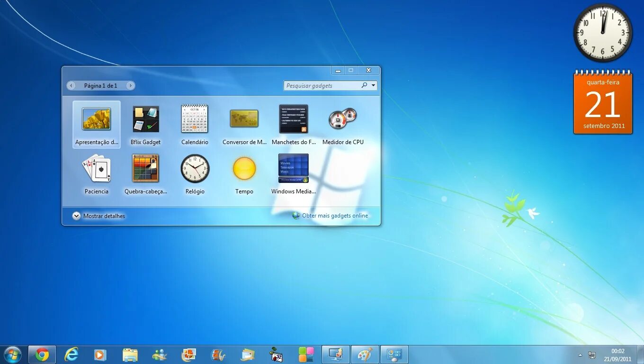Viewport: 644px width, 364px height.
Task: Click the network icon in system tray
Action: coord(592,355)
